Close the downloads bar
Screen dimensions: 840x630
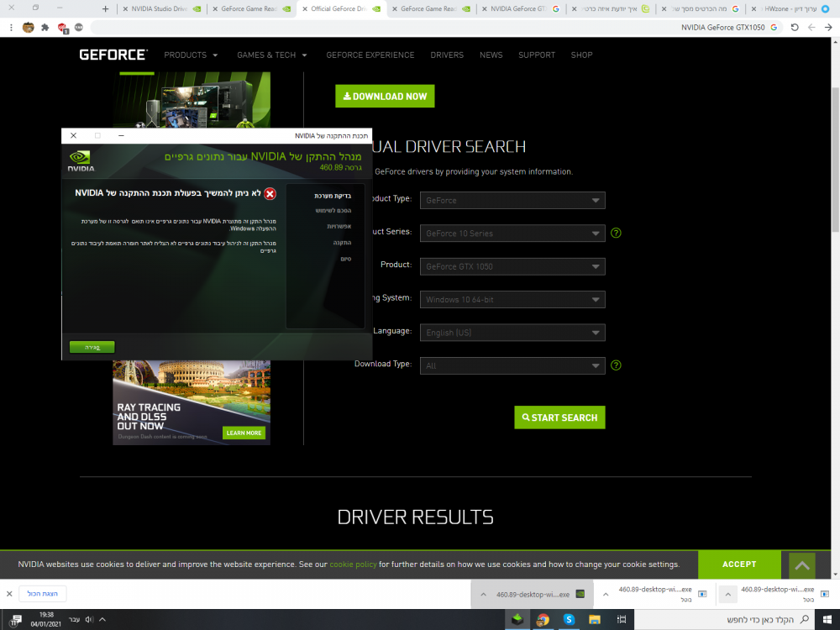tap(9, 594)
